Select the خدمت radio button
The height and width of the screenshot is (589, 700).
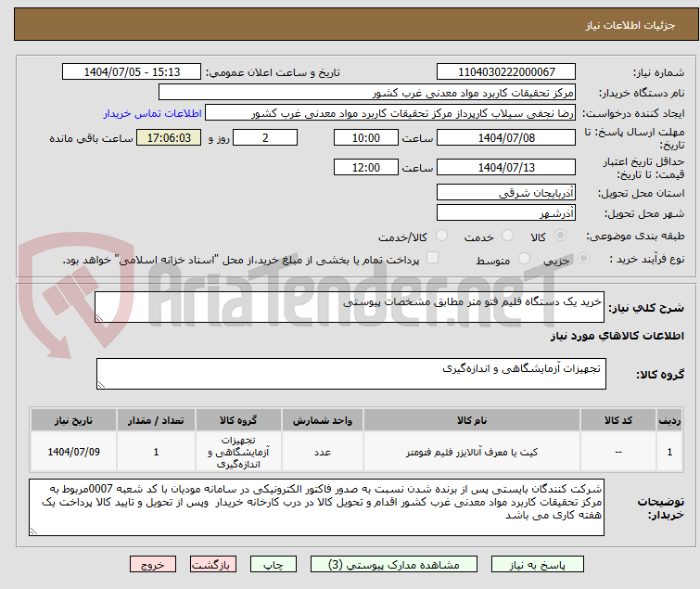[x=507, y=236]
